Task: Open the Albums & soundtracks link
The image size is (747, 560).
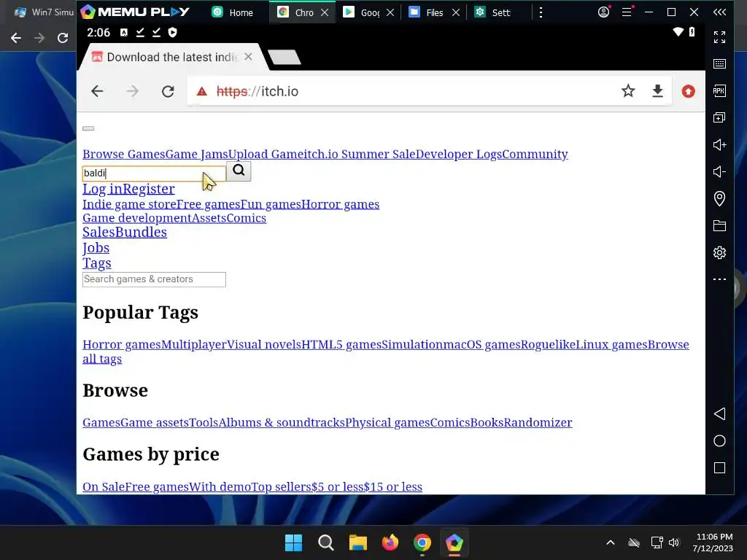Action: pyautogui.click(x=282, y=422)
